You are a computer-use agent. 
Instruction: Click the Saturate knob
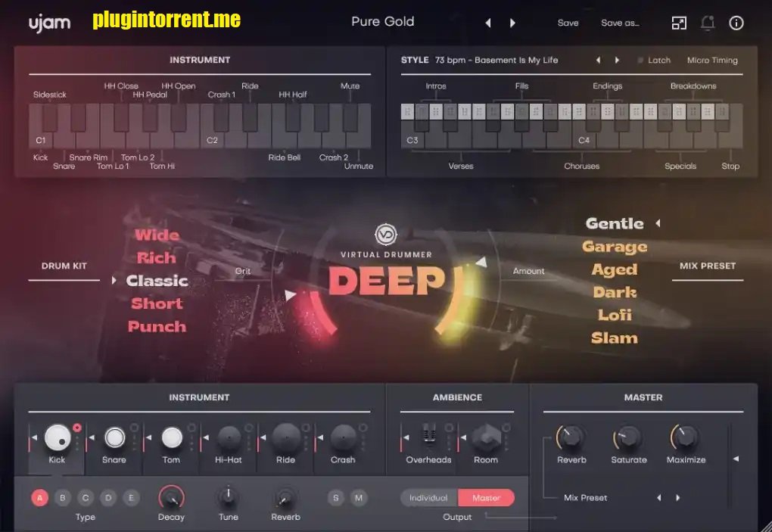pos(629,437)
